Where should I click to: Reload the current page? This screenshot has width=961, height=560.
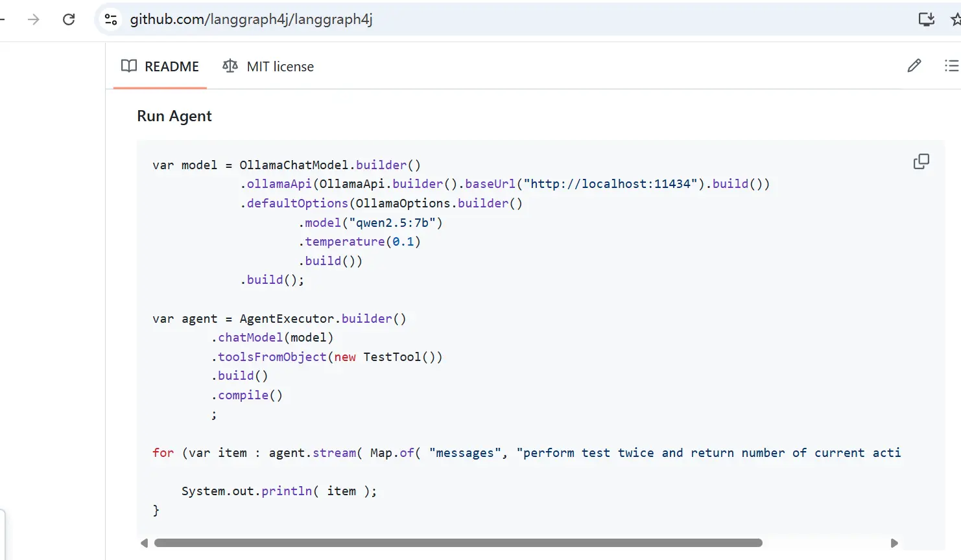[69, 19]
